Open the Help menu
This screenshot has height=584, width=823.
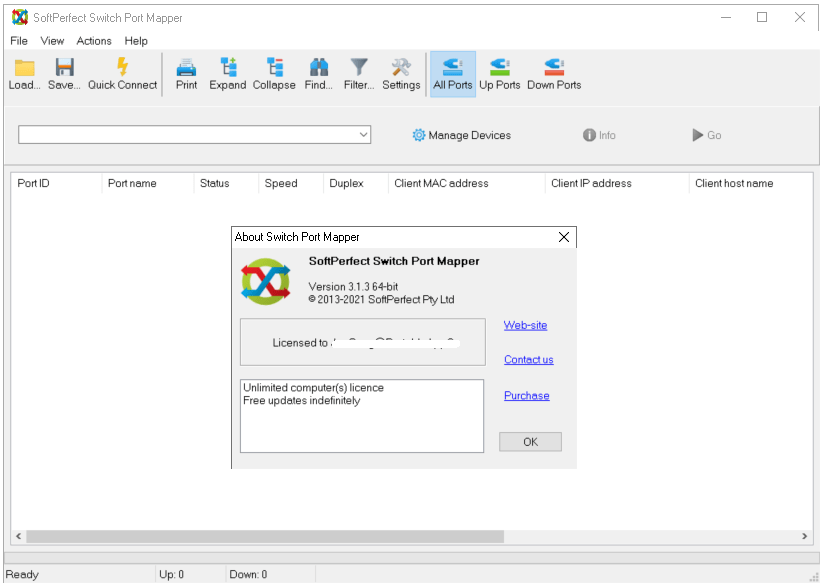[x=136, y=41]
